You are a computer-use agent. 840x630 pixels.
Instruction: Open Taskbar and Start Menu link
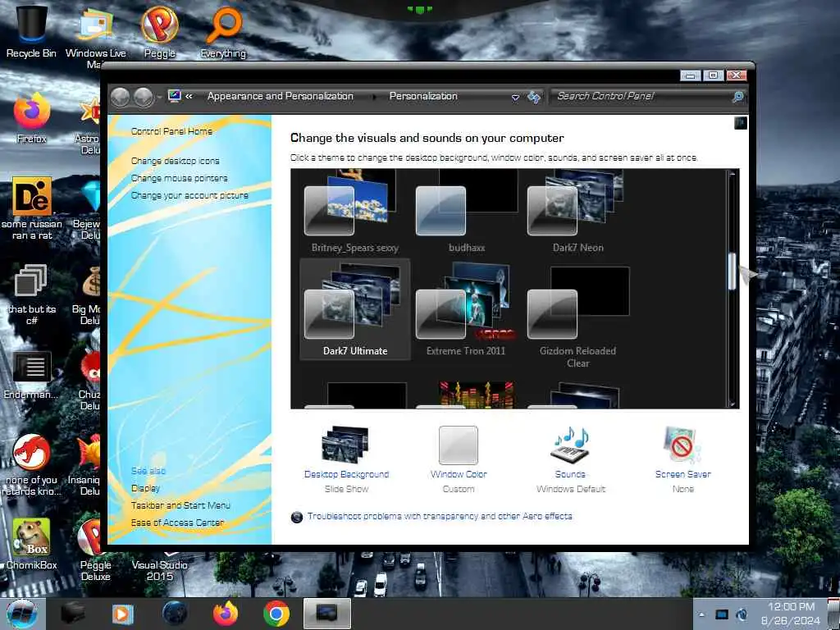click(x=180, y=505)
